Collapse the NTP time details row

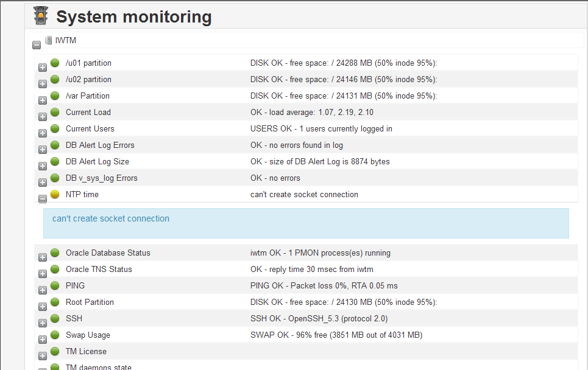click(43, 198)
